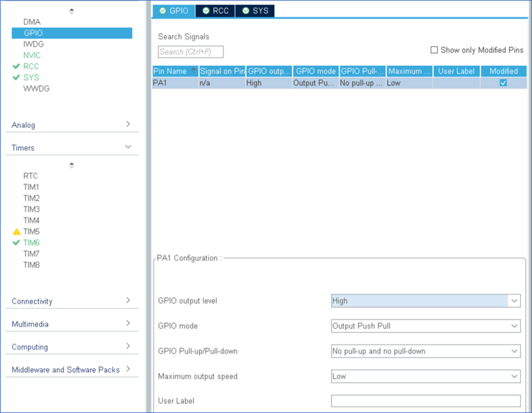Image resolution: width=532 pixels, height=413 pixels.
Task: Click the User Label text field
Action: pos(425,401)
